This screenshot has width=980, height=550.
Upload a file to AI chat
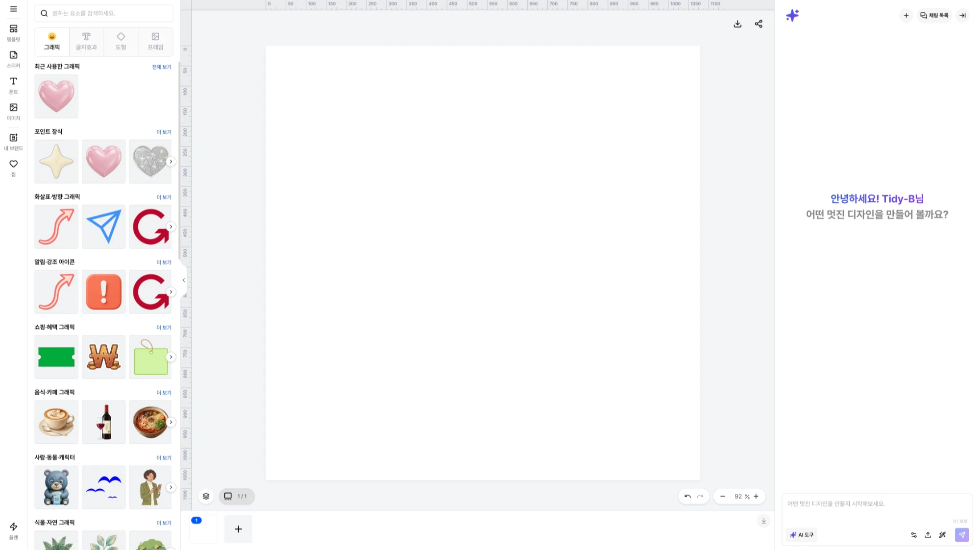point(928,535)
